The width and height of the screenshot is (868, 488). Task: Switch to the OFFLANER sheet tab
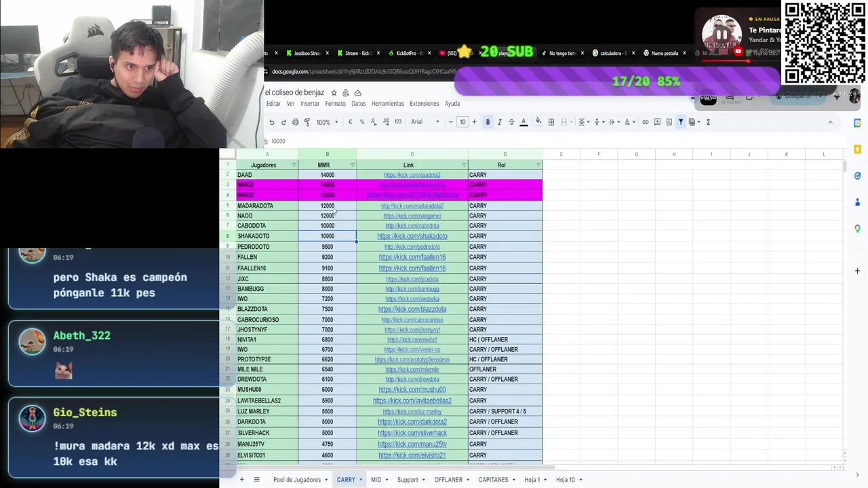[448, 480]
